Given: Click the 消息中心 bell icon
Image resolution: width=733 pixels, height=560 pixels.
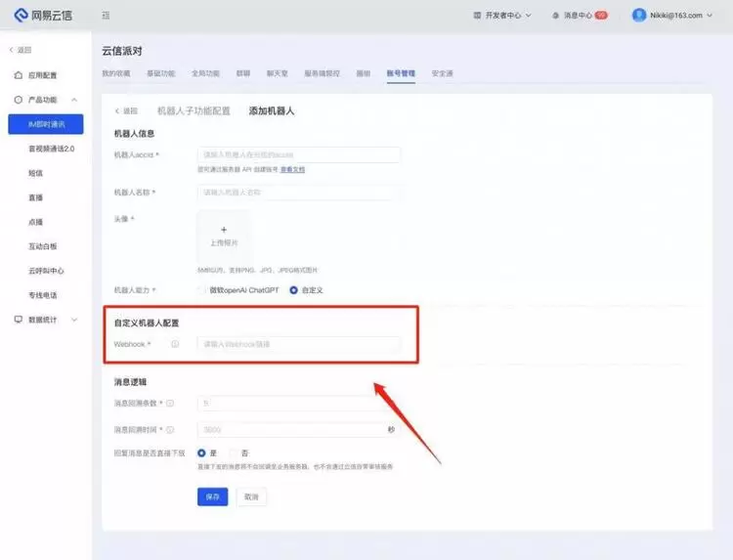Looking at the screenshot, I should 556,16.
